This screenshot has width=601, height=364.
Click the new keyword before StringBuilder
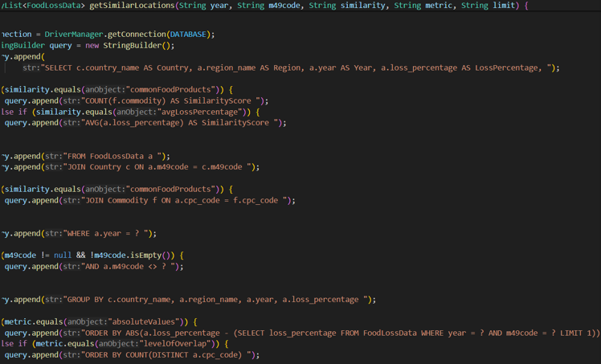(x=92, y=45)
